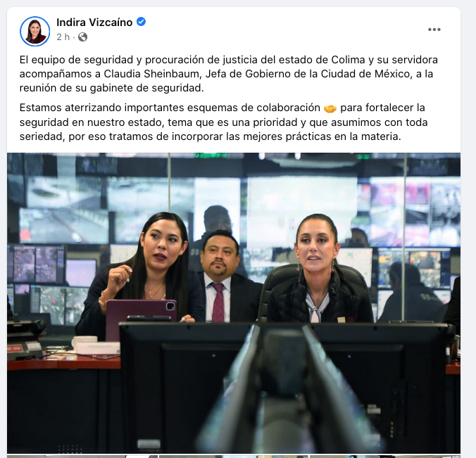Open the bottom-right photo thumbnail
This screenshot has height=458, width=476.
click(x=384, y=457)
